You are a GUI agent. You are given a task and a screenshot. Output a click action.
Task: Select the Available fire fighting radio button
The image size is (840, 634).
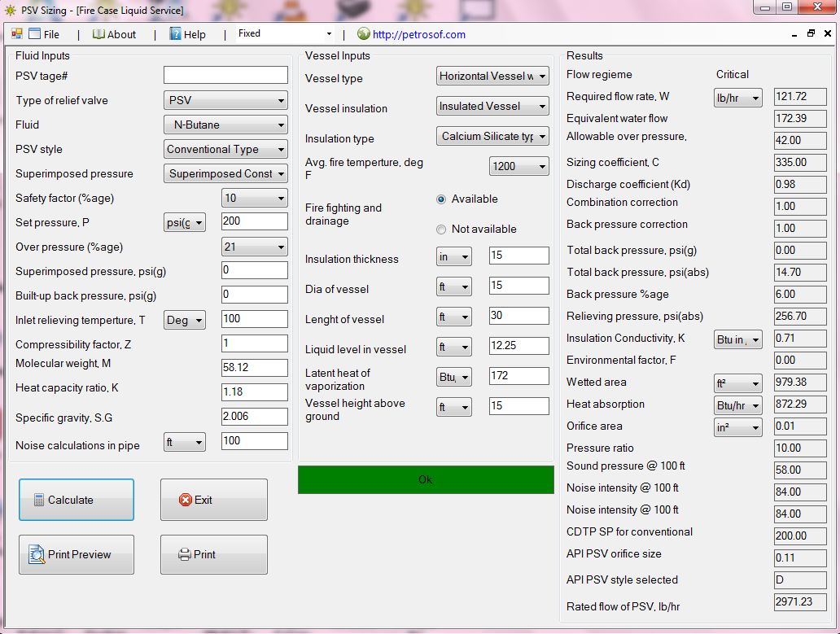point(440,199)
